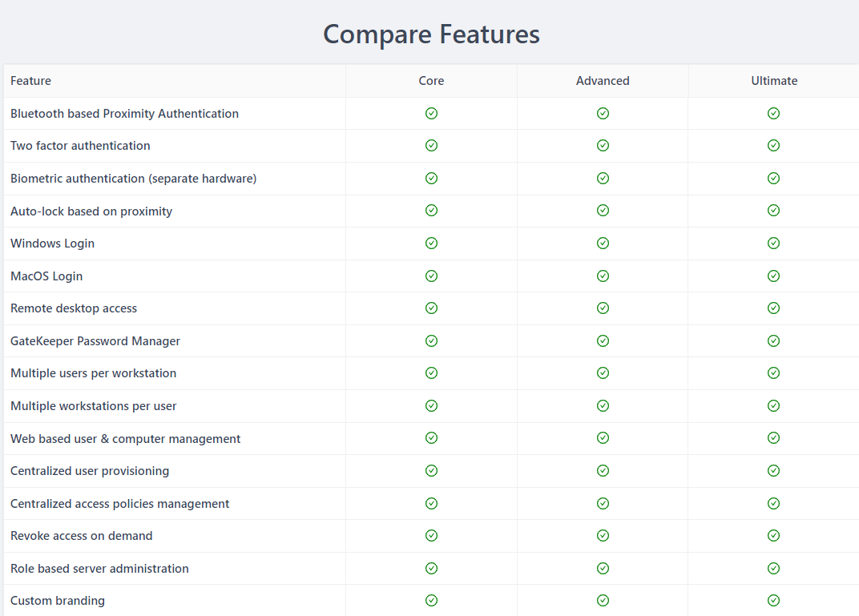859x616 pixels.
Task: Select the Feature column header
Action: click(x=30, y=81)
